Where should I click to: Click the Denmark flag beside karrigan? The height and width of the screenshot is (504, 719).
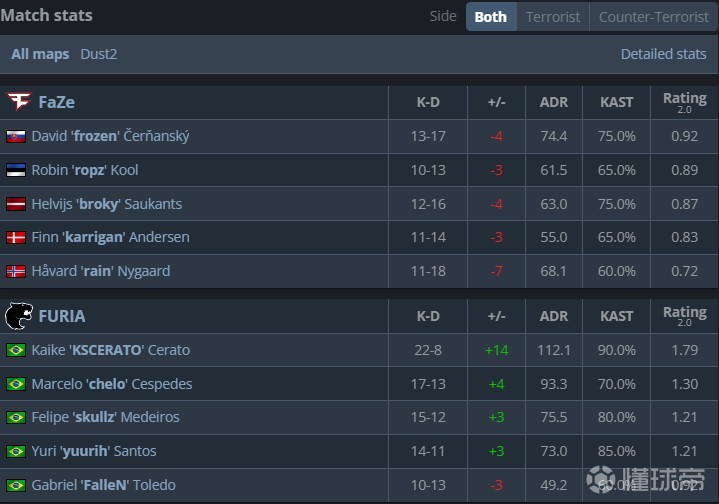(x=16, y=238)
